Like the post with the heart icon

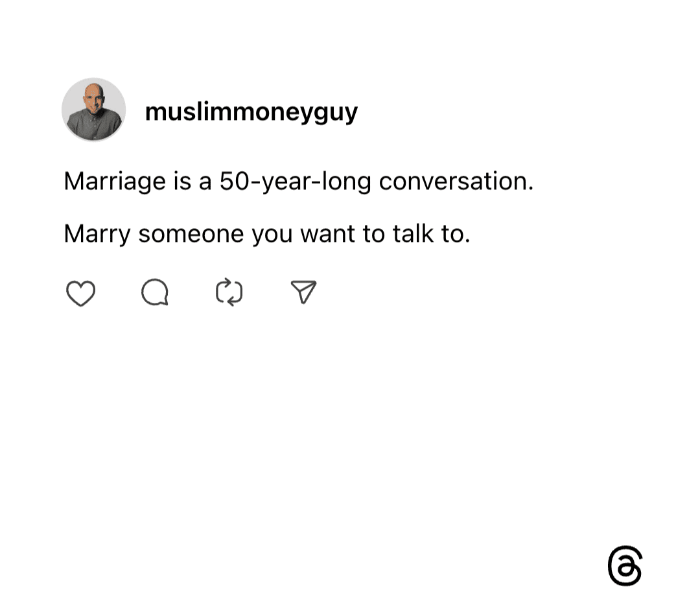click(x=81, y=293)
